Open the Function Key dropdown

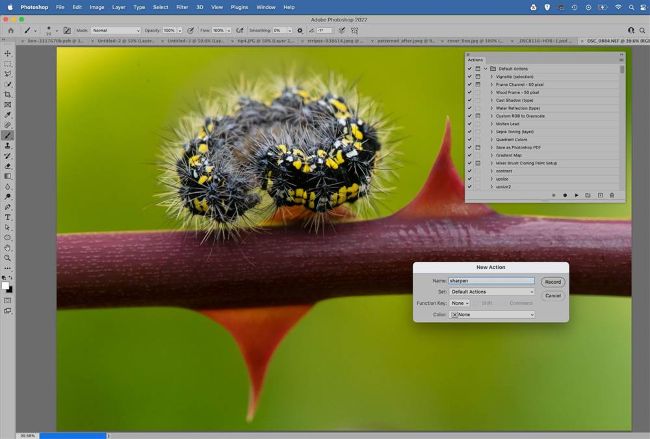459,303
